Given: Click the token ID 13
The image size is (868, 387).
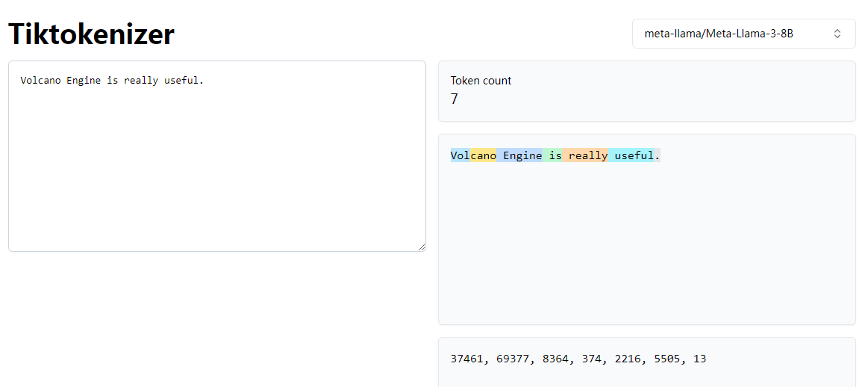Looking at the screenshot, I should tap(700, 359).
